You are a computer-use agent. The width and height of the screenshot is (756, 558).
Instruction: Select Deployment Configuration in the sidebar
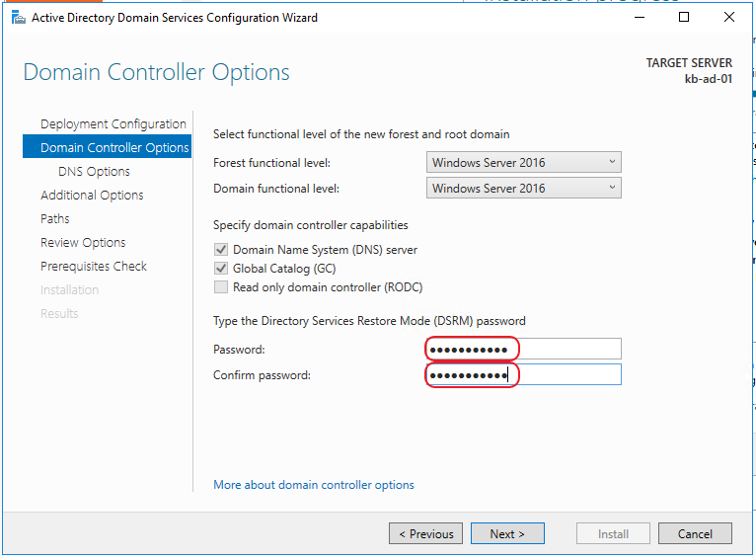click(x=113, y=124)
